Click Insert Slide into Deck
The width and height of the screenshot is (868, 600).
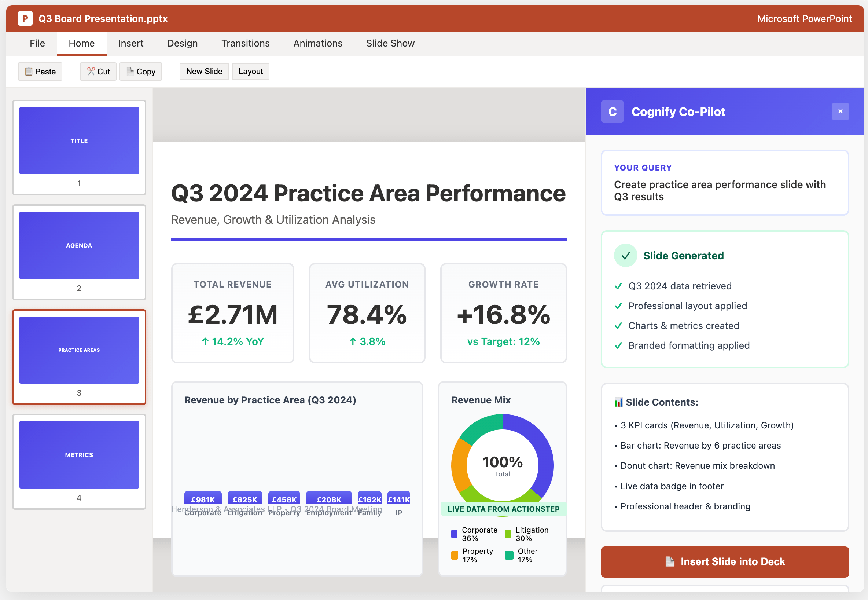(725, 561)
